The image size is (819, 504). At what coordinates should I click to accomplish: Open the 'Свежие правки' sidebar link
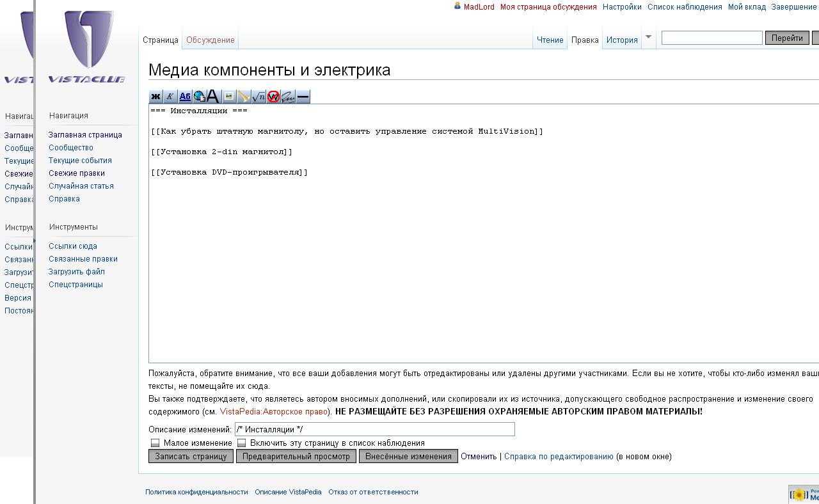[77, 173]
